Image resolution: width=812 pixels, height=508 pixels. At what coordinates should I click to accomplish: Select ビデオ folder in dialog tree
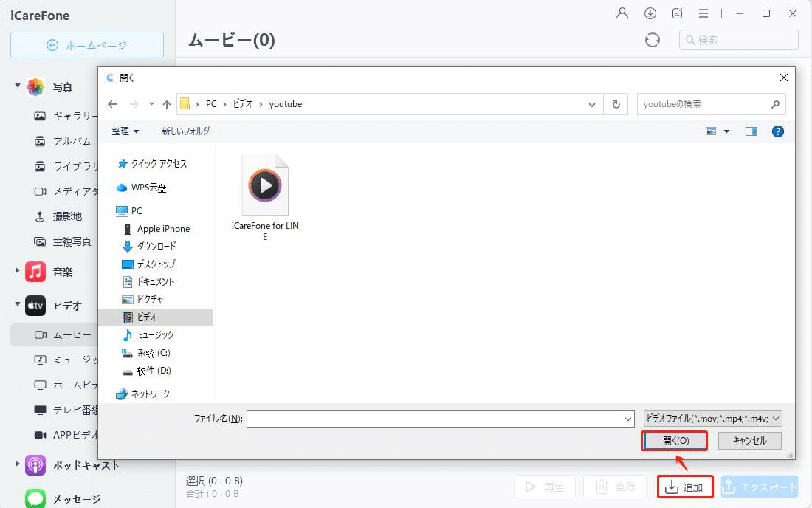(x=155, y=317)
